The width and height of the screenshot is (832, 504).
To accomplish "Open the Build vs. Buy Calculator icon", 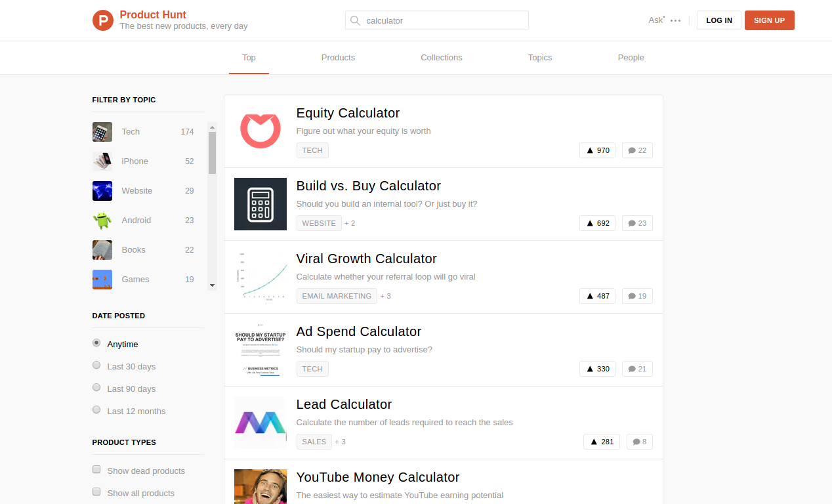I will tap(260, 204).
